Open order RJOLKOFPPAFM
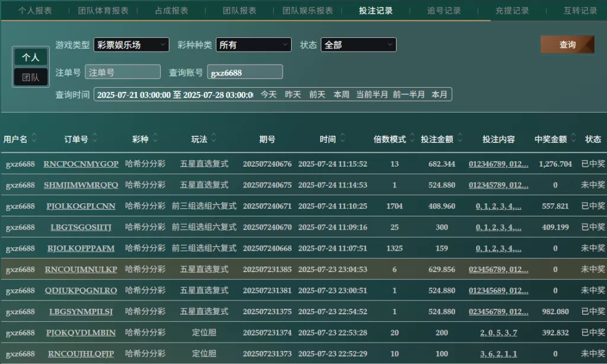This screenshot has height=364, width=607. point(81,248)
